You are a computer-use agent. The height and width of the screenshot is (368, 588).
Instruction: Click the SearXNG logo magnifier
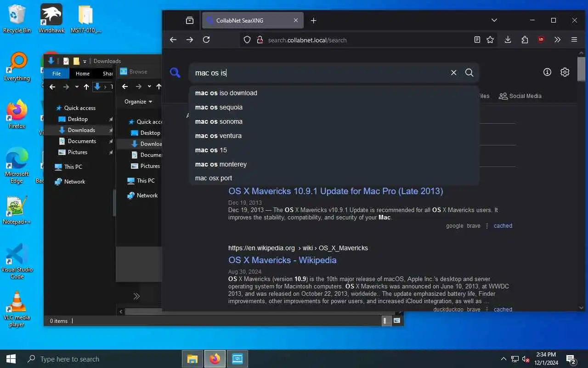point(175,72)
